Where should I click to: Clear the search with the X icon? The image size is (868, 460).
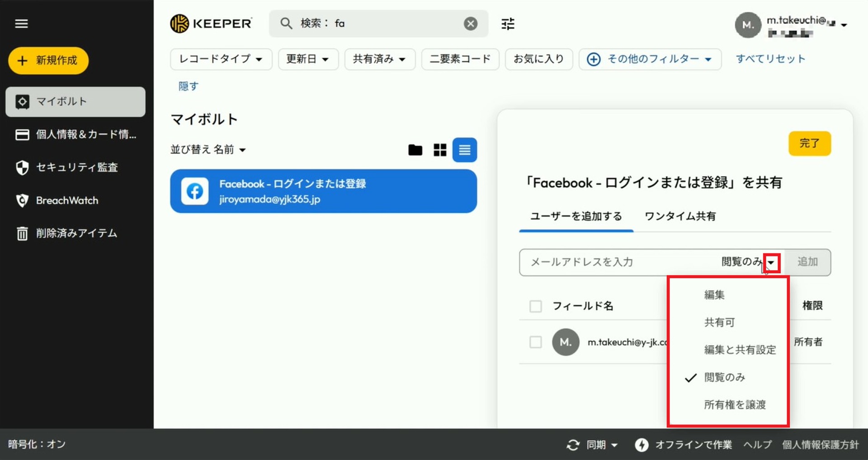point(470,24)
